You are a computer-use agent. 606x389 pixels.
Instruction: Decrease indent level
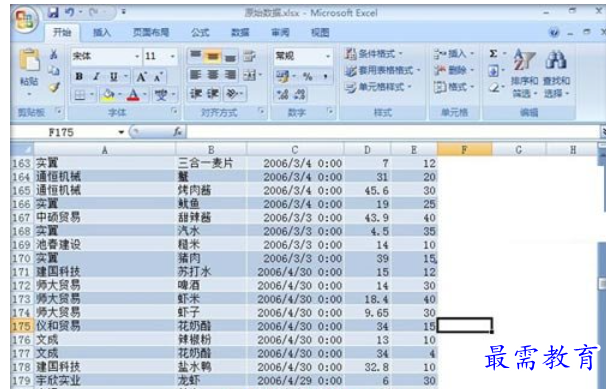coord(196,93)
